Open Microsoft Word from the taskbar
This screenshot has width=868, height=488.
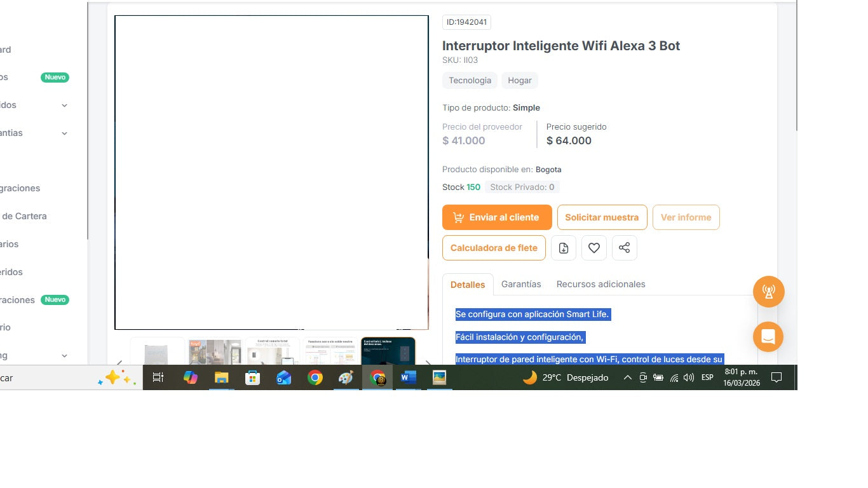pyautogui.click(x=408, y=378)
